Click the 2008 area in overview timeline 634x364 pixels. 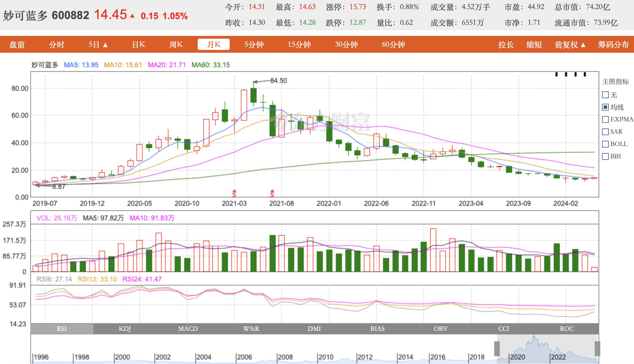(x=285, y=357)
